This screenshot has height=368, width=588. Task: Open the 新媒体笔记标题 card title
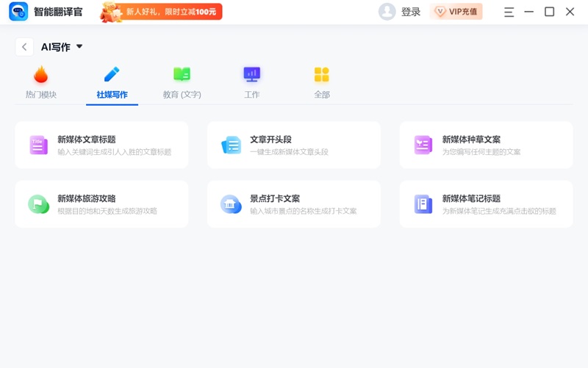(x=471, y=198)
